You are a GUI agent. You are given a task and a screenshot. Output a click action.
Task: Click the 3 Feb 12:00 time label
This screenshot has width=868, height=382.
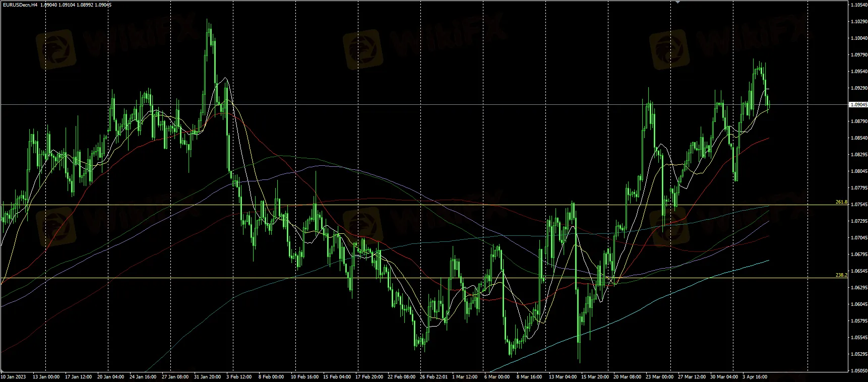coord(239,377)
